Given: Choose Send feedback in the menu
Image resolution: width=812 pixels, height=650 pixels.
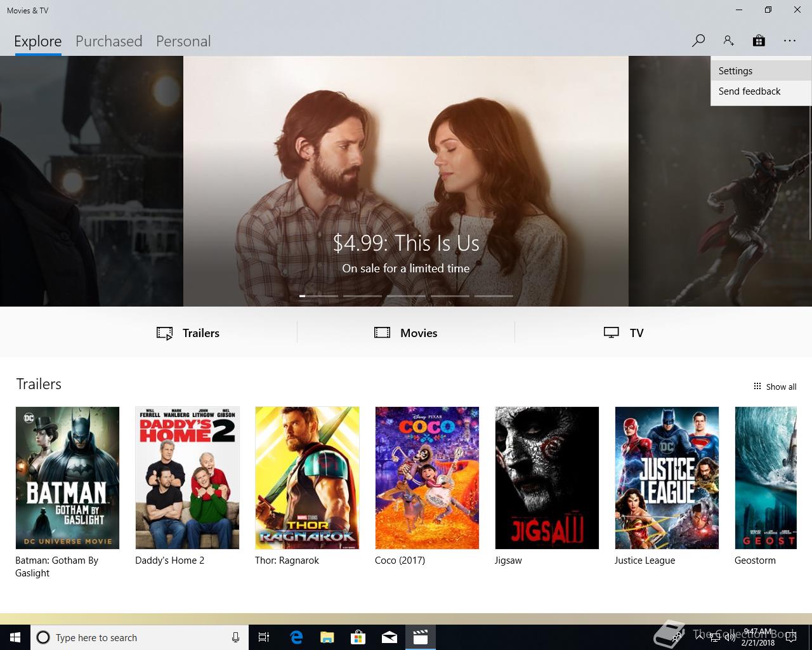Looking at the screenshot, I should click(761, 91).
